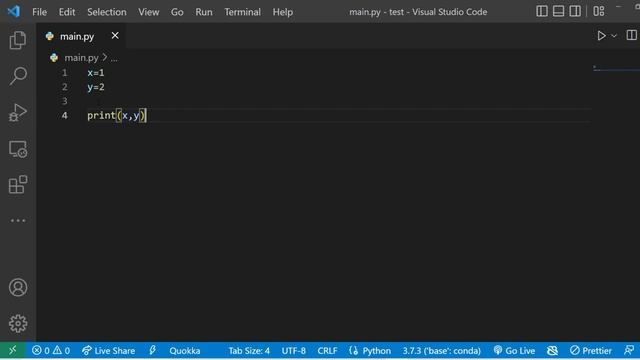The image size is (640, 360).
Task: Expand the breadcrumb ellipsis symbols
Action: coord(114,58)
